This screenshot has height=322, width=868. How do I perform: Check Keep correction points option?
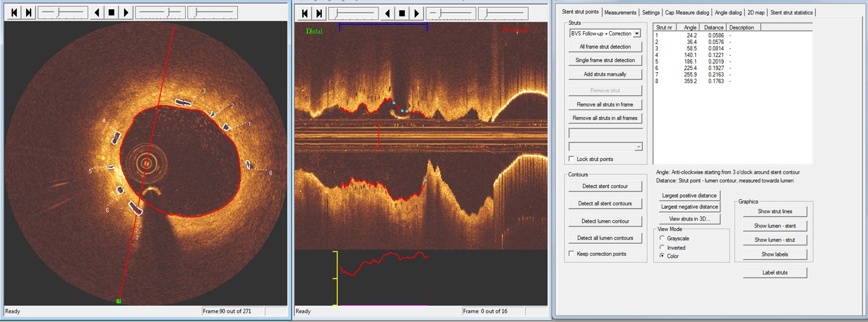pyautogui.click(x=572, y=254)
